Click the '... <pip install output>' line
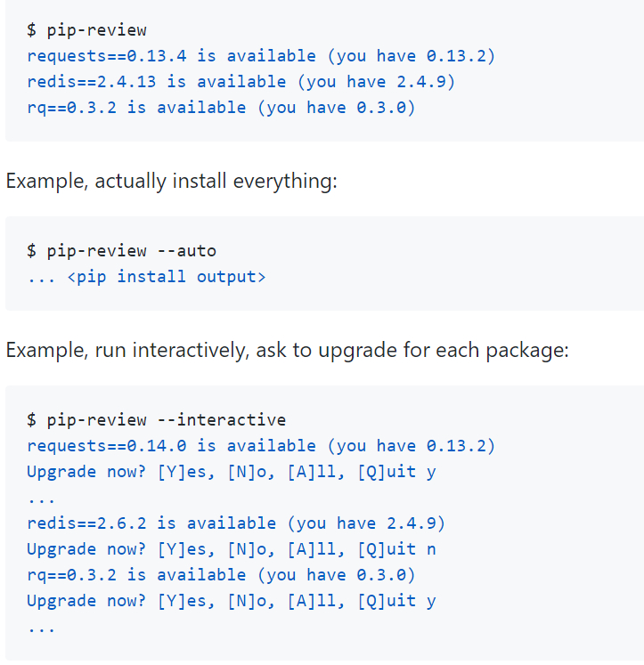Screen dimensions: 644x665 click(x=146, y=277)
